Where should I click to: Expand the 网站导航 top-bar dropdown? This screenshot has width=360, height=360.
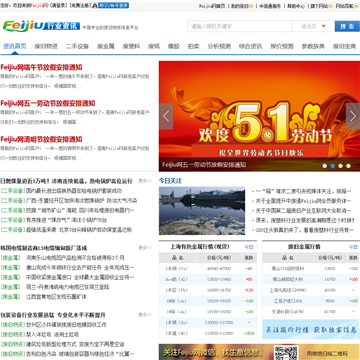(x=347, y=6)
